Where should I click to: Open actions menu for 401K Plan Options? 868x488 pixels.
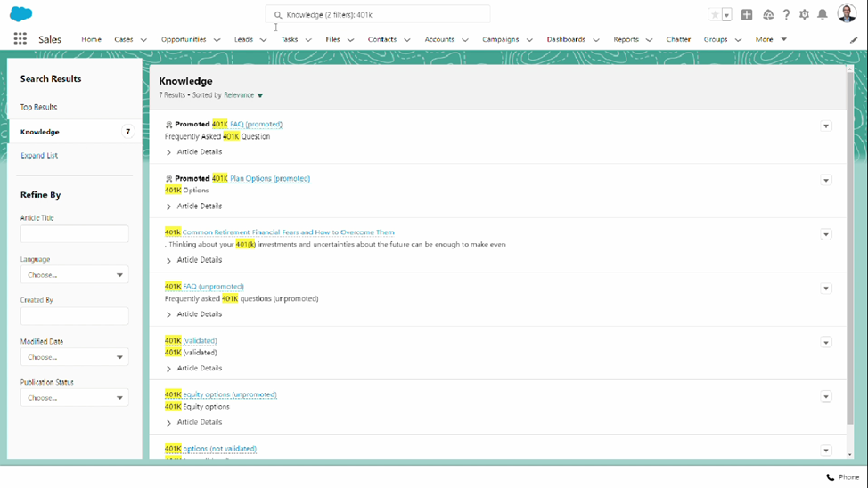[826, 180]
